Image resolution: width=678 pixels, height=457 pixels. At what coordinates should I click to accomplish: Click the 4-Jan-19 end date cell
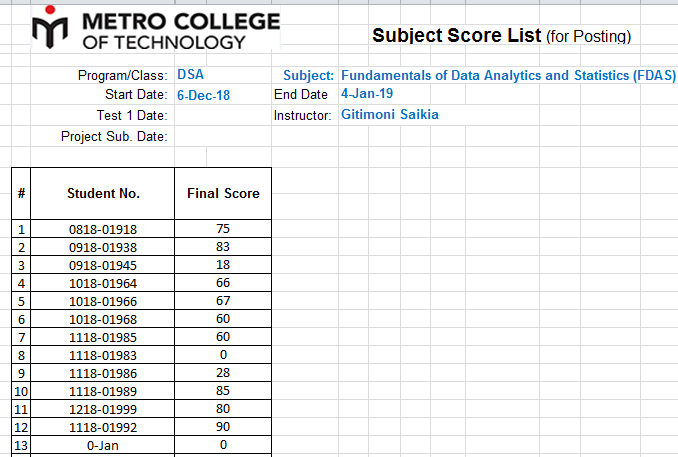click(367, 93)
